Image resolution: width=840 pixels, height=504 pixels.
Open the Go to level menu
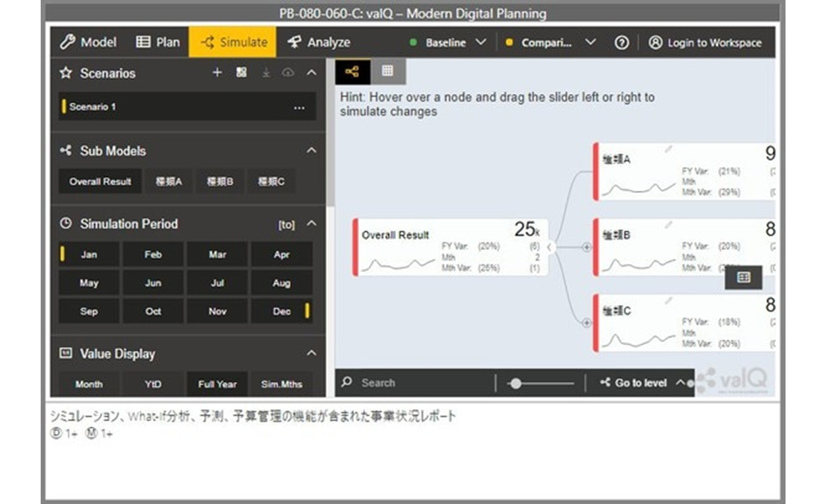click(x=642, y=383)
